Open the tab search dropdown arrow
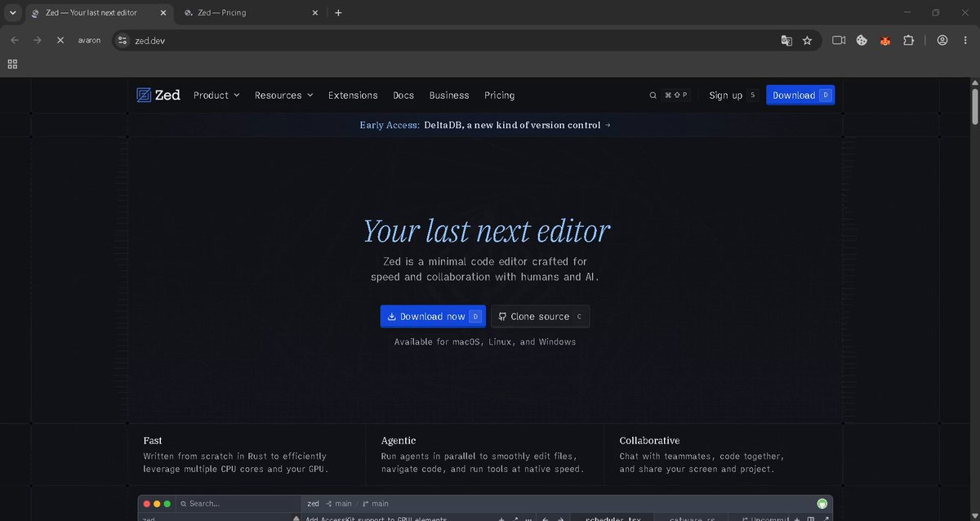 (x=12, y=13)
